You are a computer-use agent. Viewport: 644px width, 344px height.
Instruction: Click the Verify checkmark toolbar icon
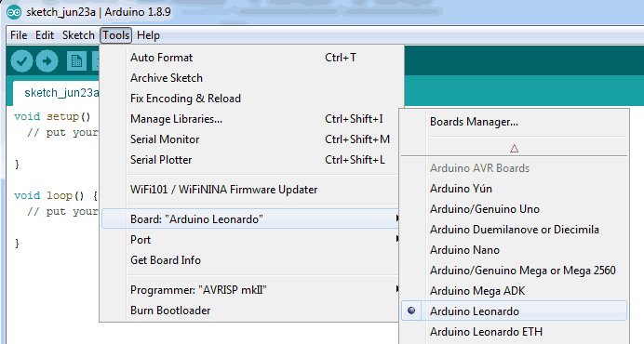tap(21, 61)
